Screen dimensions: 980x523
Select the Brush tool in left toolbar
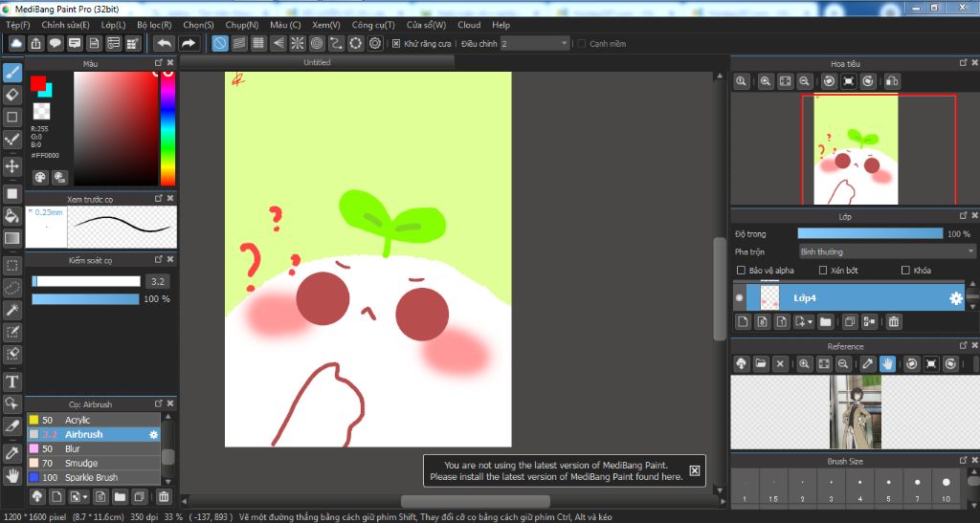pyautogui.click(x=12, y=73)
